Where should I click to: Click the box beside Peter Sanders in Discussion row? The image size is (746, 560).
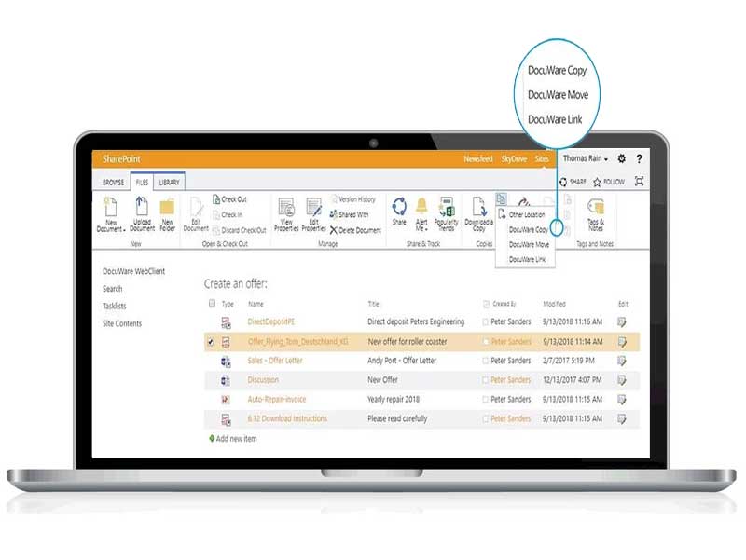point(485,380)
